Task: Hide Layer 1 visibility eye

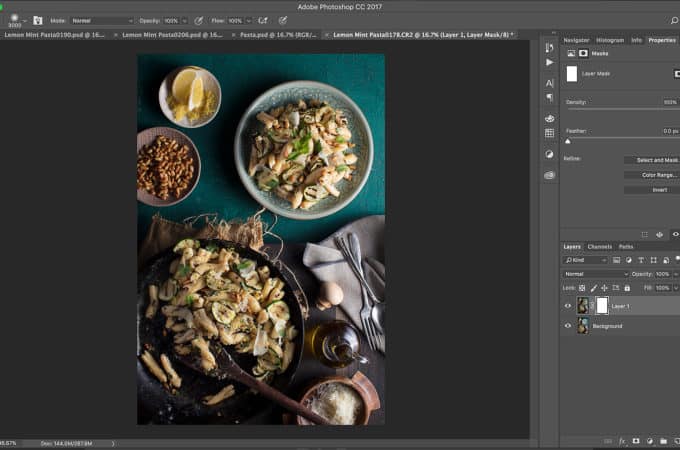Action: 568,306
